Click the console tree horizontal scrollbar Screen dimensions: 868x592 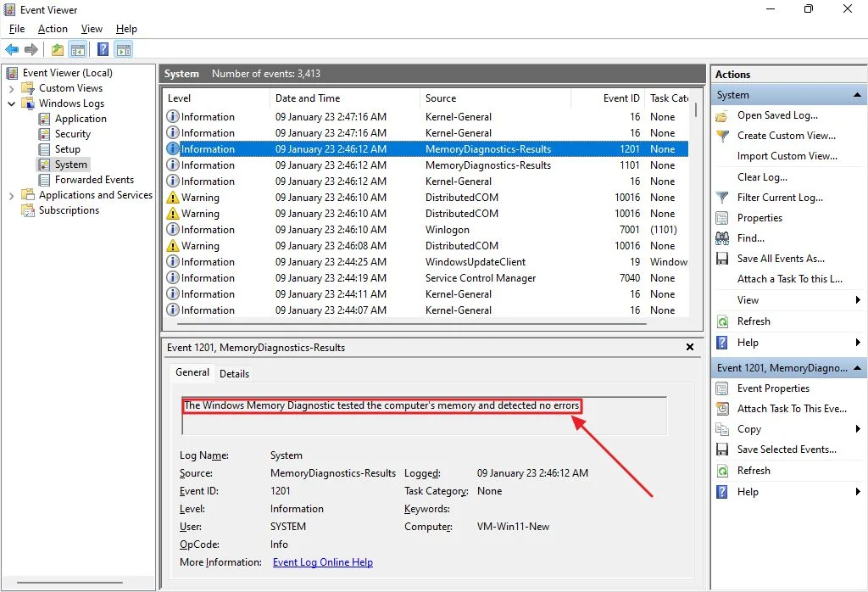click(70, 583)
